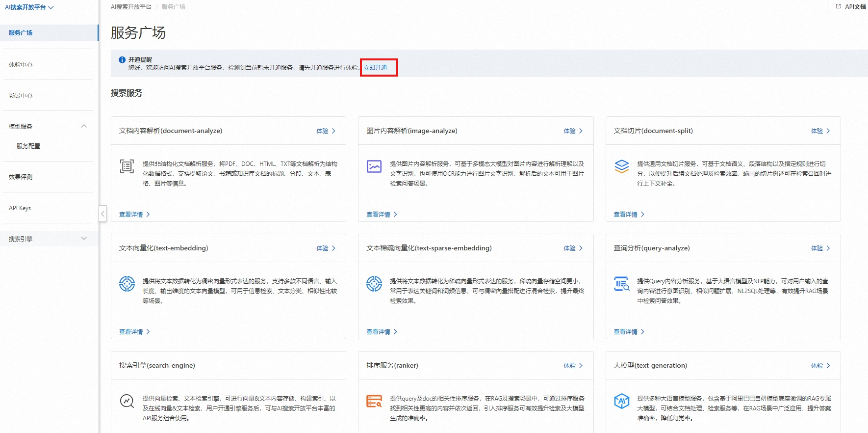Click 体验 on text-embedding card
The width and height of the screenshot is (868, 433).
326,248
